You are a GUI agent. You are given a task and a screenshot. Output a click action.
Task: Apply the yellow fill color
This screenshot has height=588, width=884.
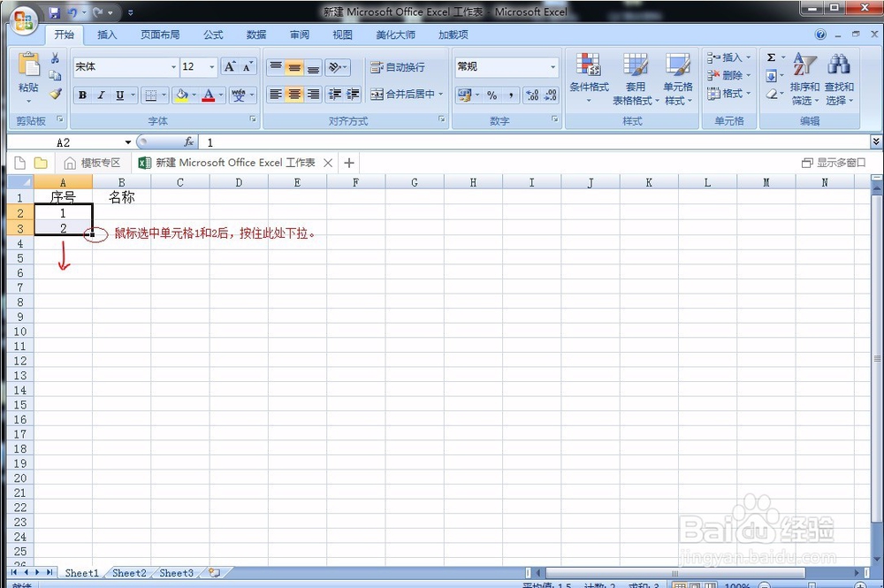pyautogui.click(x=181, y=95)
